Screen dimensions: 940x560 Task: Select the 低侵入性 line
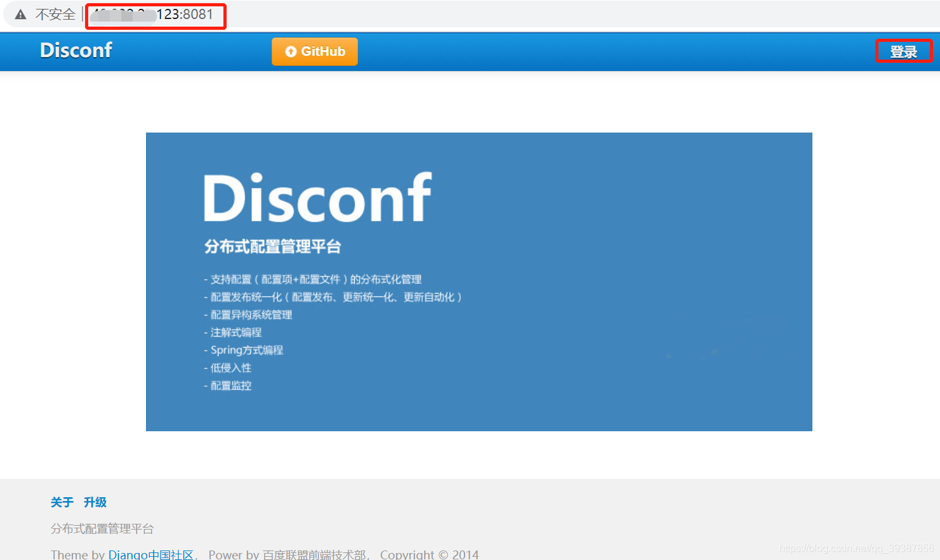[227, 368]
